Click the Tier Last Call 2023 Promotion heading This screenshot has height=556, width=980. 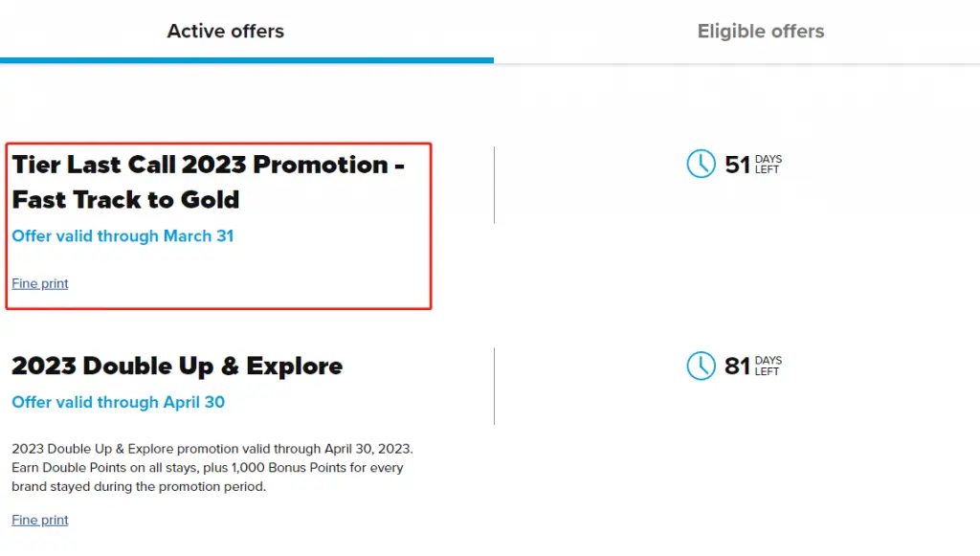(208, 165)
